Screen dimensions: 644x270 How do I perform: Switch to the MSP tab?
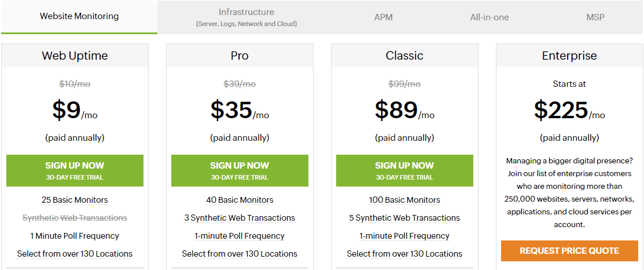click(x=595, y=17)
